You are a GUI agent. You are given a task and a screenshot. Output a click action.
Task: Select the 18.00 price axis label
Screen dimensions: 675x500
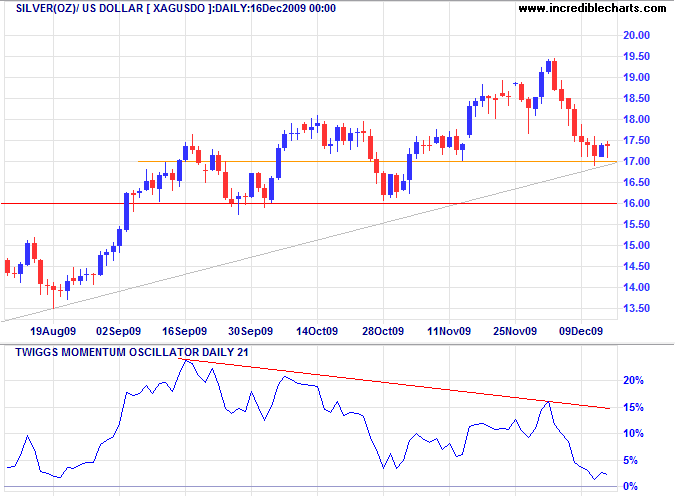tap(636, 119)
